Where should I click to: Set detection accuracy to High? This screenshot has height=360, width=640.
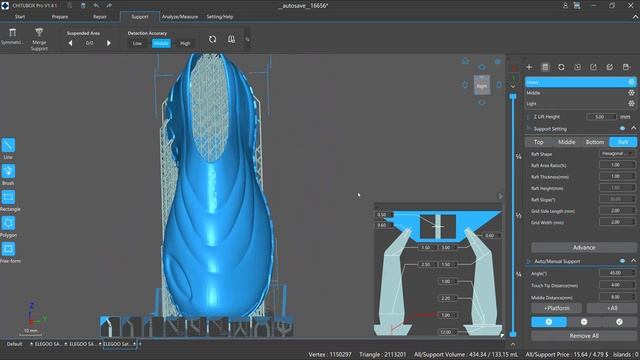tap(185, 43)
